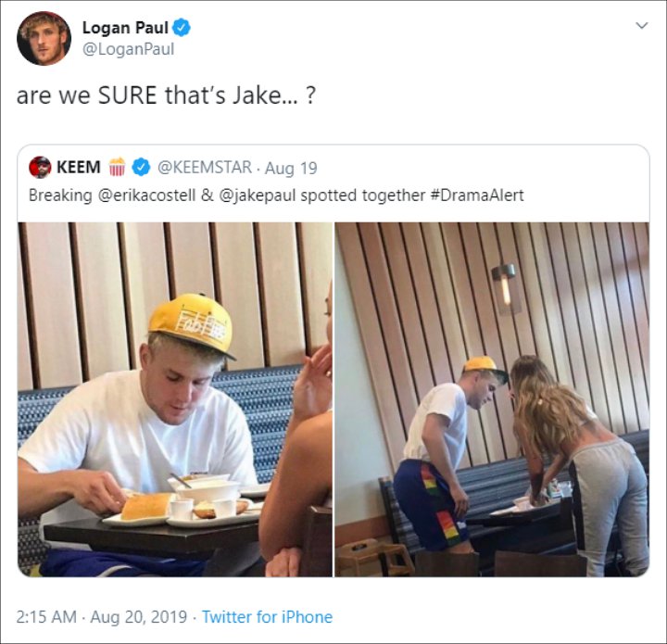
Task: Open Logan Paul's profile avatar
Action: 44,38
